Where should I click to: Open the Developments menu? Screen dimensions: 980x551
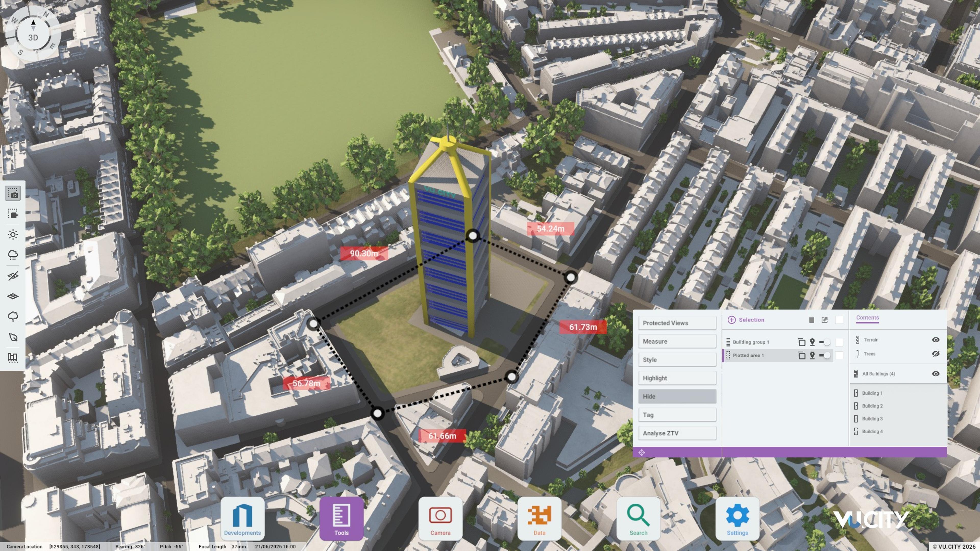pos(242,519)
